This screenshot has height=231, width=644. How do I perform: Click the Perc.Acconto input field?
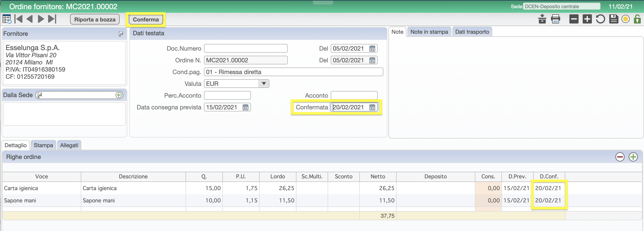click(x=227, y=95)
